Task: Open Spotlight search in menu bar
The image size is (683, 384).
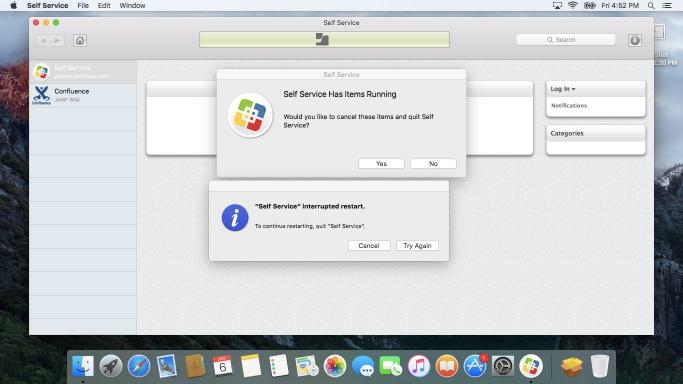Action: pos(651,5)
